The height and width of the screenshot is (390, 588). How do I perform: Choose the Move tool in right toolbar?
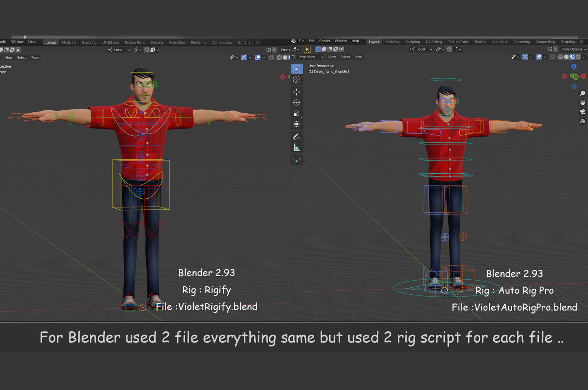[x=297, y=92]
